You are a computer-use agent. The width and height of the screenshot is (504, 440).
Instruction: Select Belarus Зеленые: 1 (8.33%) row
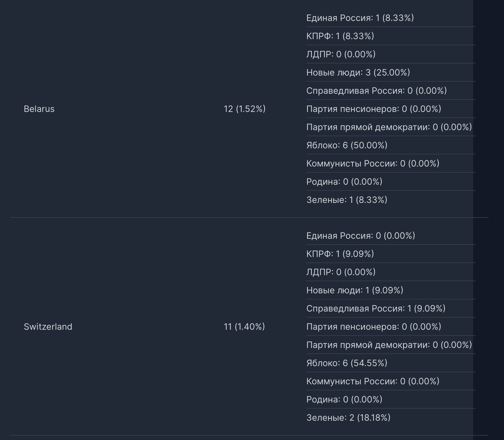click(x=391, y=200)
